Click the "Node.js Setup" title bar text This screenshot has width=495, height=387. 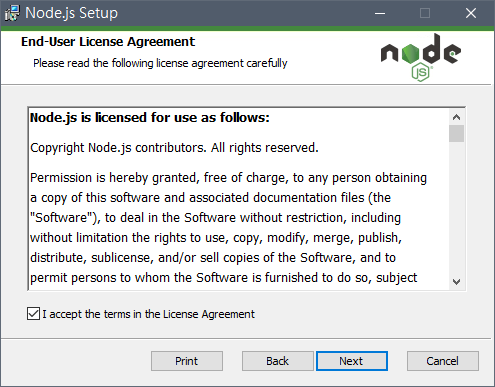click(x=72, y=13)
